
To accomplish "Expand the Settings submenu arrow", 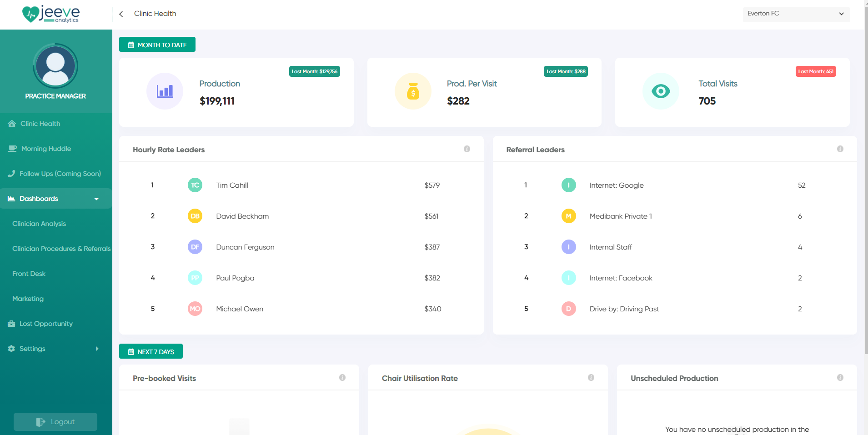I will (97, 349).
